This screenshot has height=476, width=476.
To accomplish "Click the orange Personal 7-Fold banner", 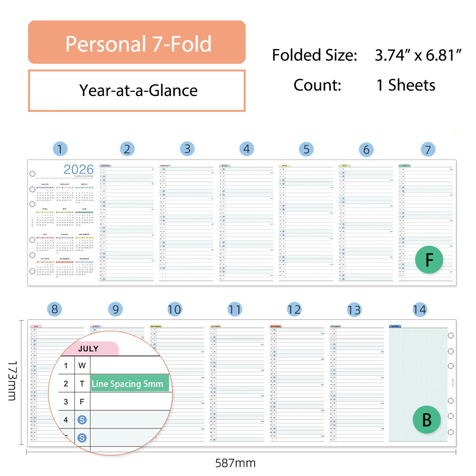I will [x=137, y=43].
